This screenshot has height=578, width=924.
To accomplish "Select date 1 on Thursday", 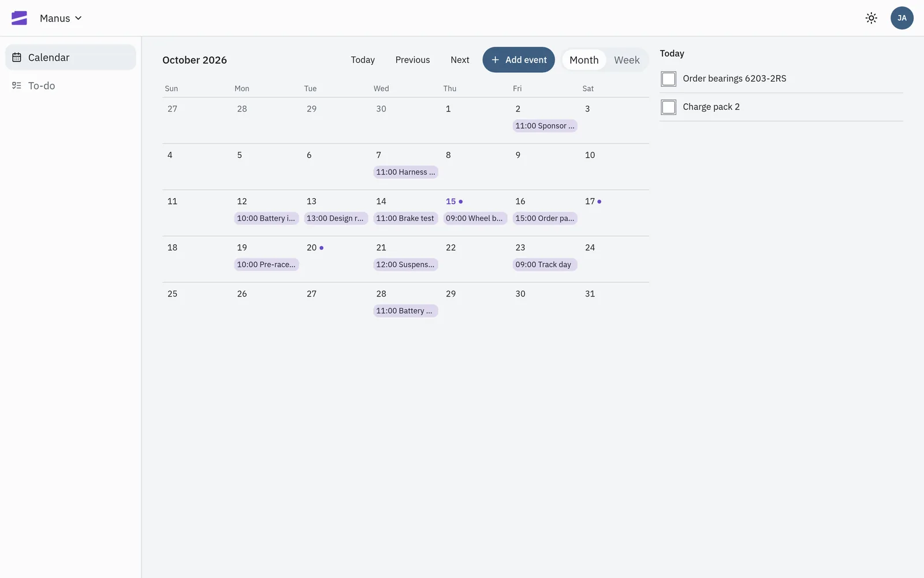I will pos(448,109).
